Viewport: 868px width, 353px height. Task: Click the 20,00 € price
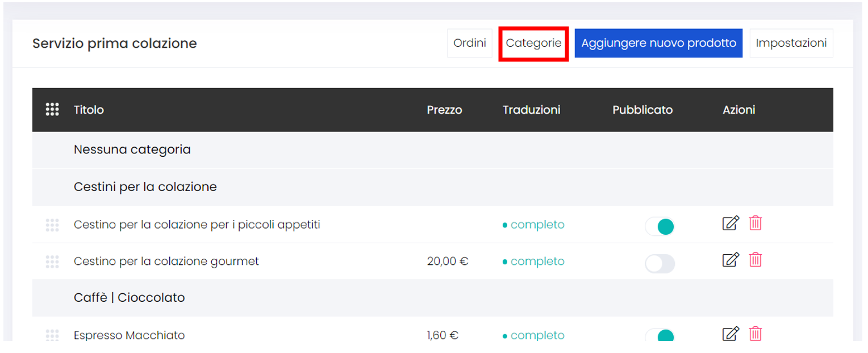point(448,261)
